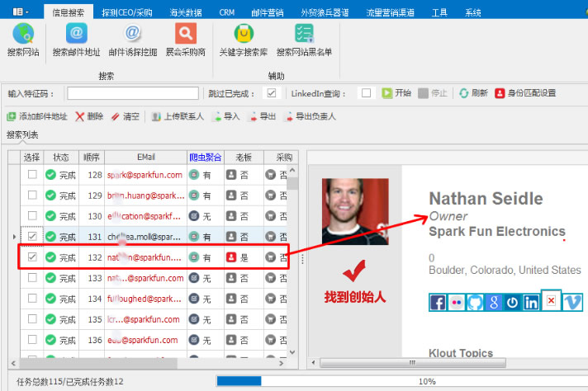This screenshot has width=588, height=391.
Task: Click the 输入特征码 input field
Action: point(132,93)
